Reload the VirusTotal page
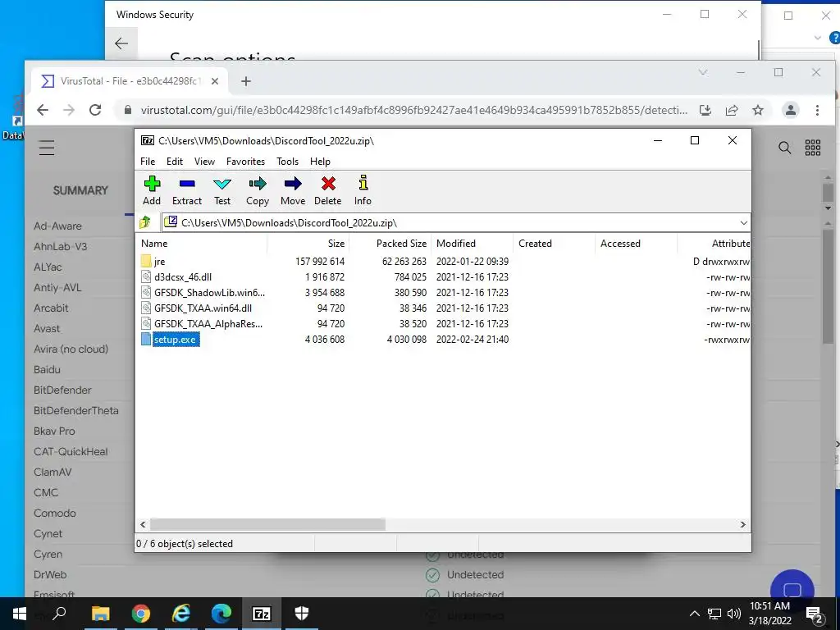Image resolution: width=840 pixels, height=630 pixels. [95, 110]
